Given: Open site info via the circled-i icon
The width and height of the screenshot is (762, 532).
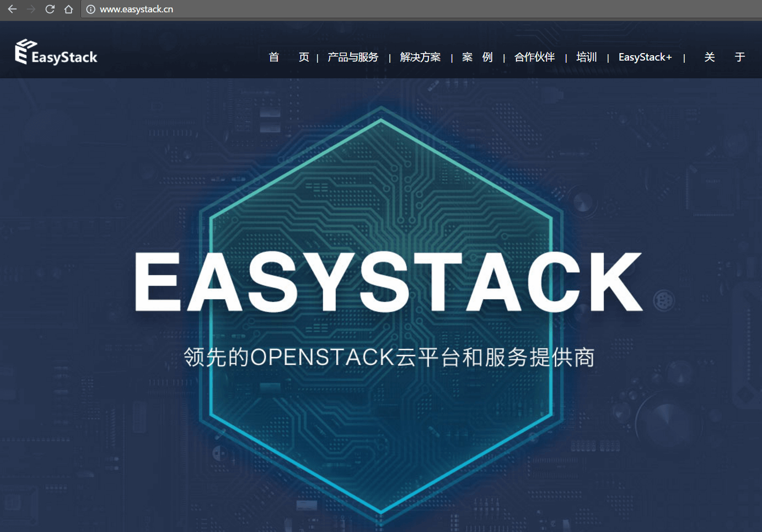Looking at the screenshot, I should click(x=90, y=9).
